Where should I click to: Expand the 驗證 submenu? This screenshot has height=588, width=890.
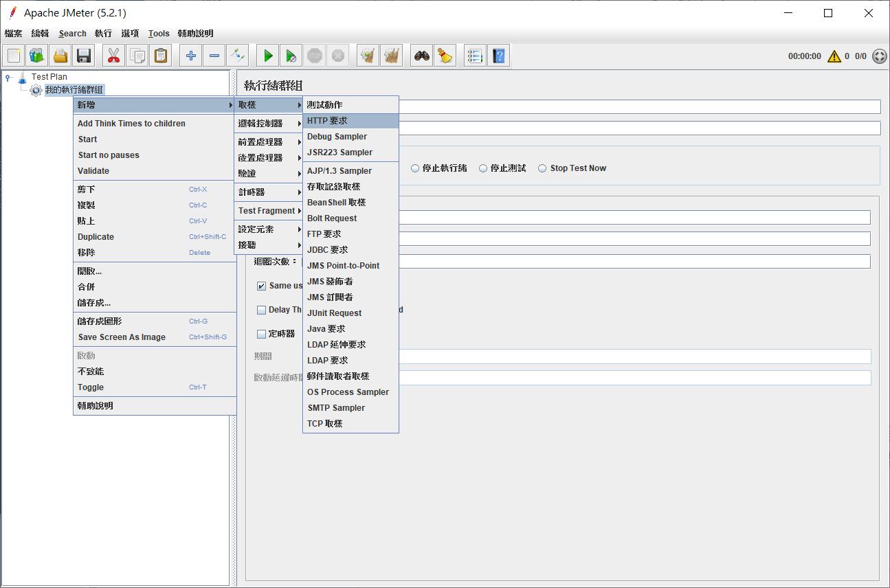(x=269, y=174)
